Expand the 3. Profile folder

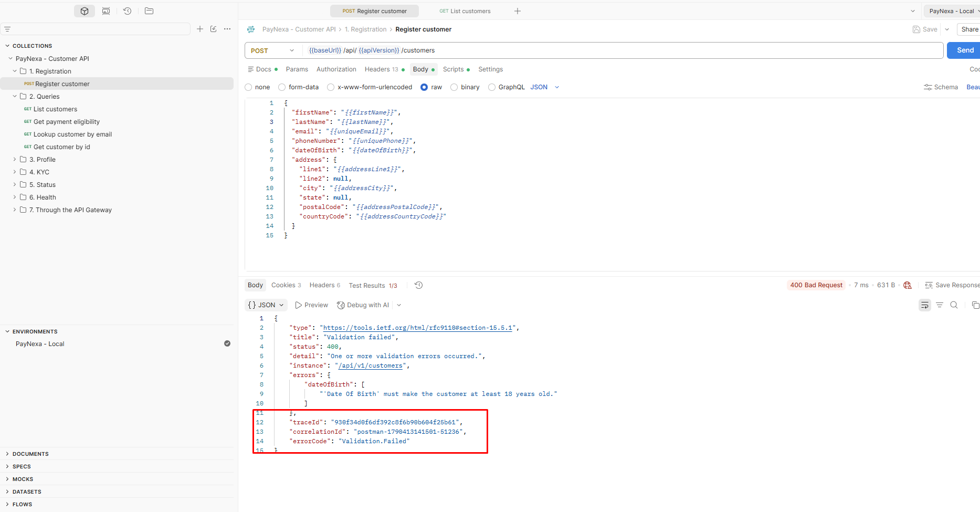[15, 159]
